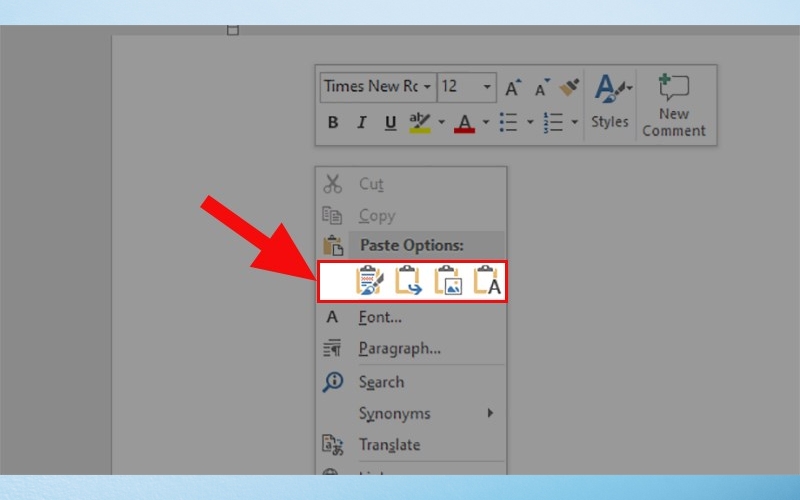Increase font size with Grow Font icon

pyautogui.click(x=513, y=87)
